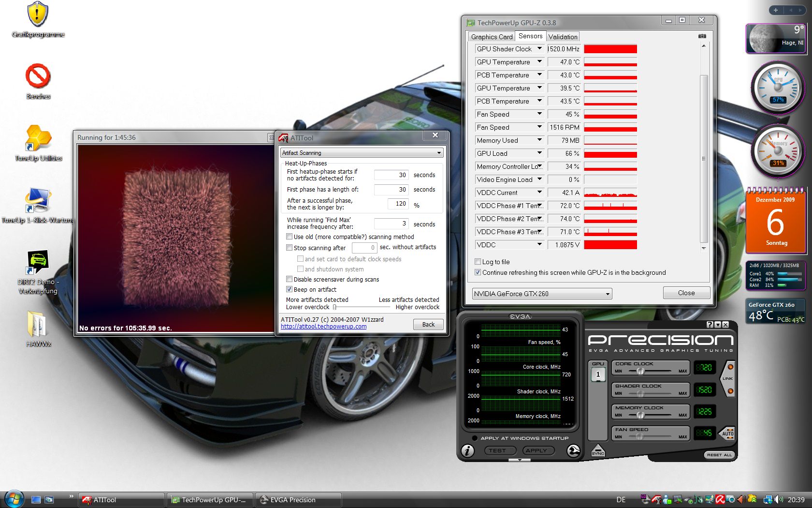The height and width of the screenshot is (508, 812).
Task: Open the DiRT2 Demo desktop shortcut
Action: (38, 271)
